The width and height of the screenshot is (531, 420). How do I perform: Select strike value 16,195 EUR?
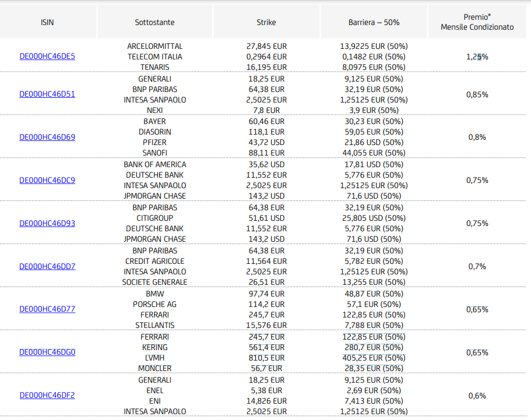(266, 67)
